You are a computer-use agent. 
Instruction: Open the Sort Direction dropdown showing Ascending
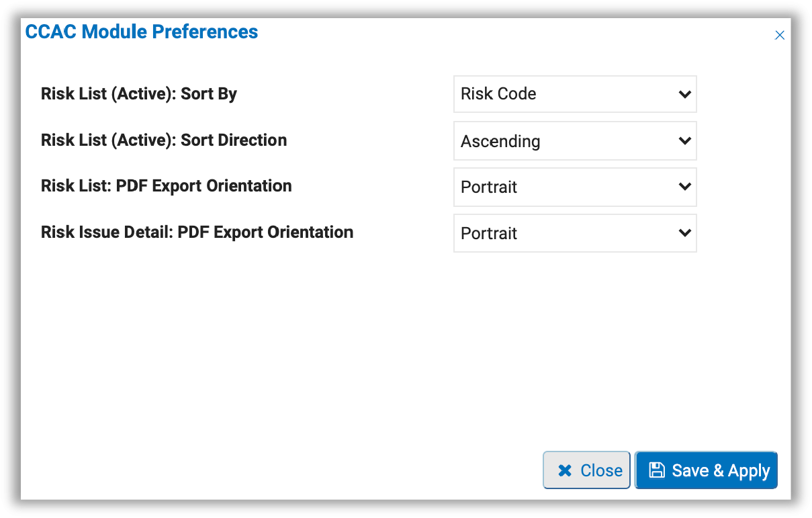coord(574,140)
